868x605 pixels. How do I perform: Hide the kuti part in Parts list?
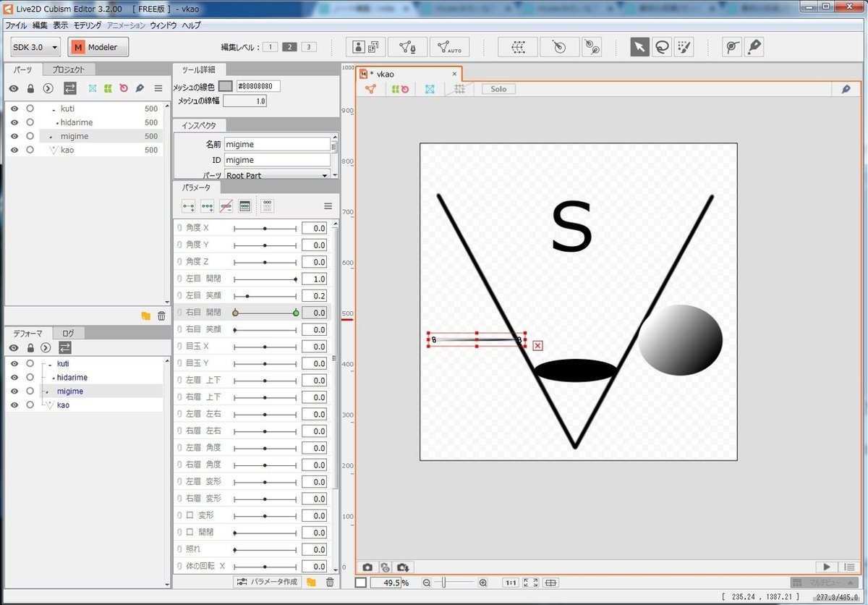tap(14, 109)
